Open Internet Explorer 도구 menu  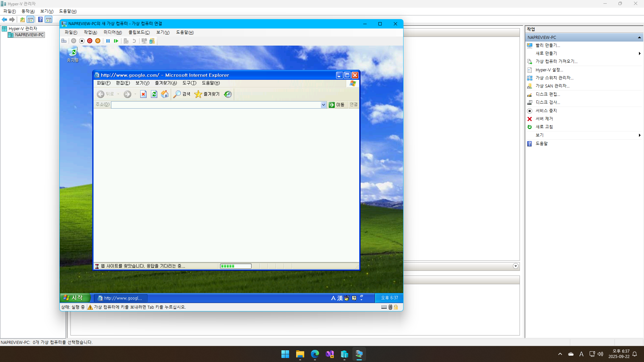point(189,83)
